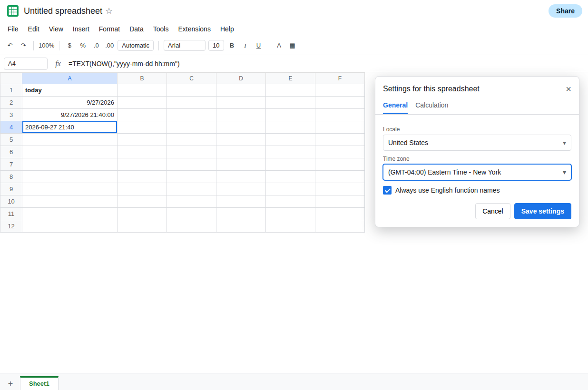The image size is (588, 390).
Task: Select cell with 2026-09-27 21:40
Action: point(69,127)
